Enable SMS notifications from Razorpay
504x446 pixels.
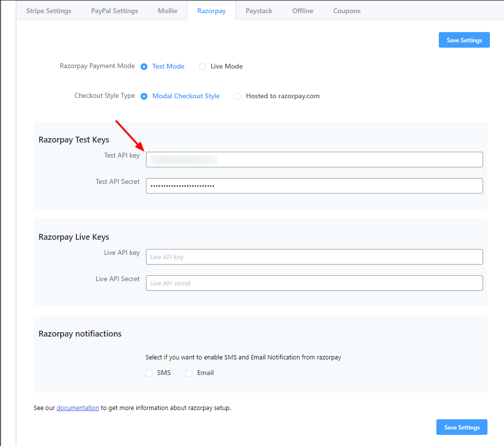(x=149, y=373)
